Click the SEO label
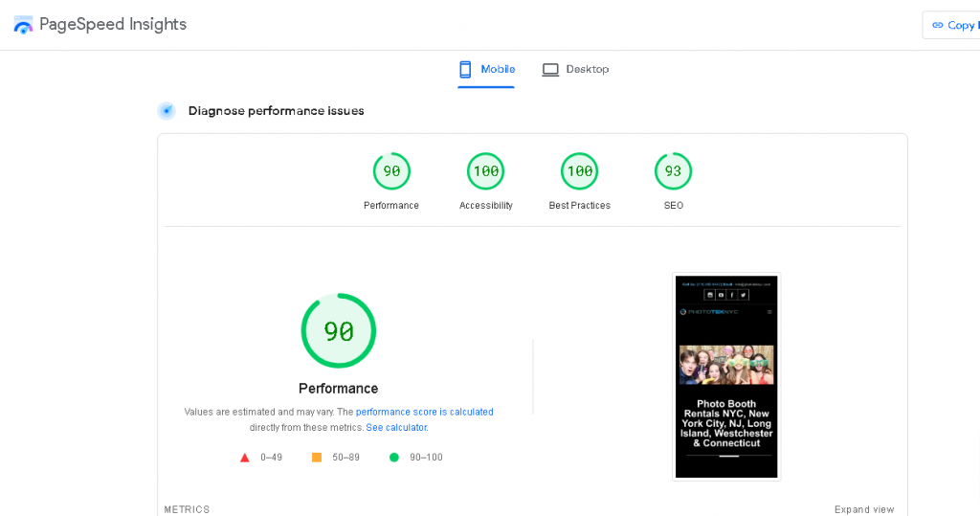 click(x=673, y=205)
